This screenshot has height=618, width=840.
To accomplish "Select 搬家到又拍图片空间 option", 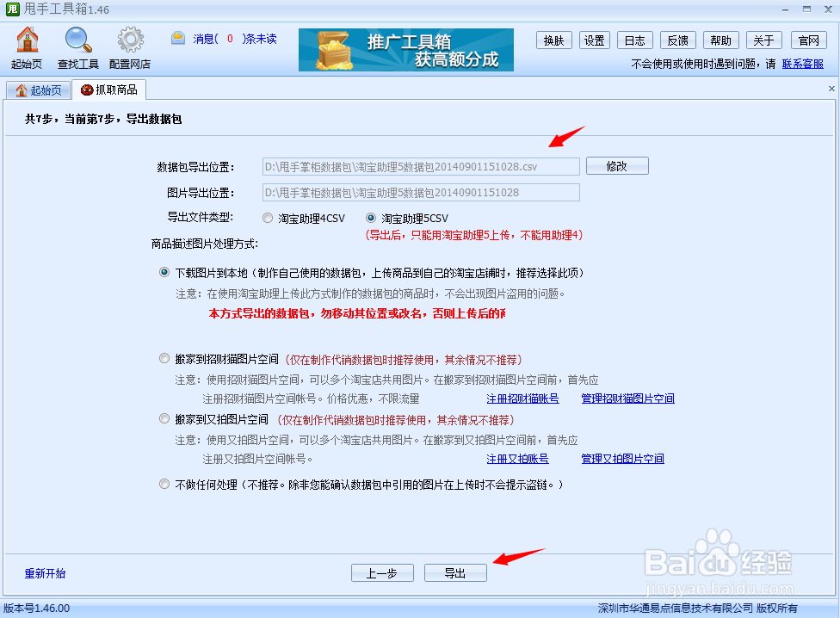I will tap(164, 418).
